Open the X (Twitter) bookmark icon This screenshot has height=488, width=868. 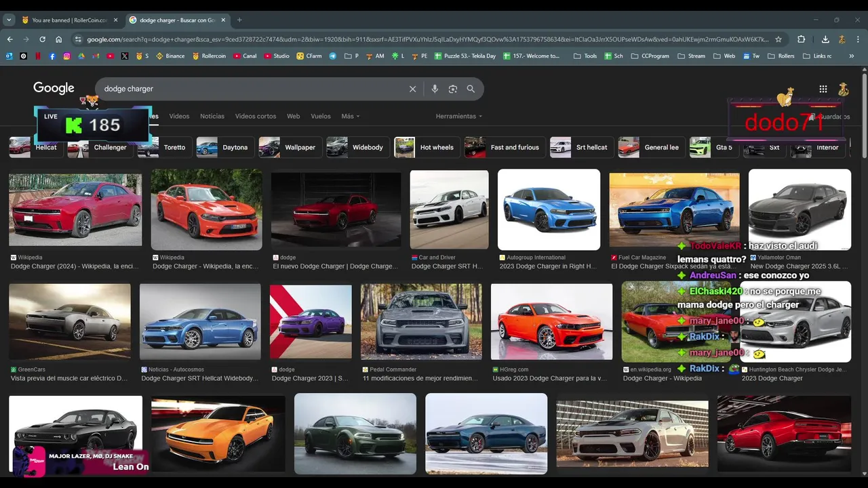click(125, 56)
